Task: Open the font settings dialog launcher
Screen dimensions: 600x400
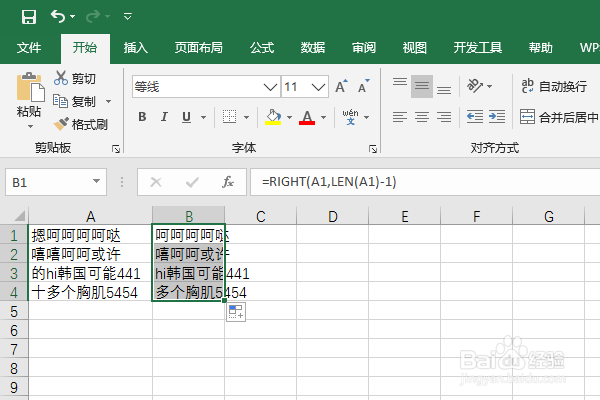Action: [x=373, y=149]
